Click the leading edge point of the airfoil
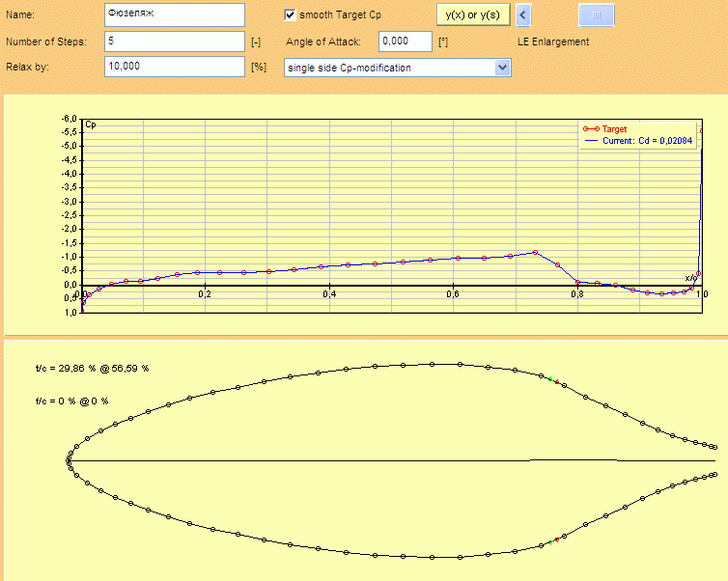 [x=70, y=460]
